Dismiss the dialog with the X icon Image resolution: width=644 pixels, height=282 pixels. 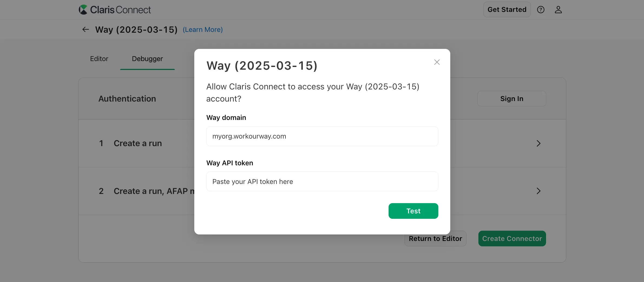pyautogui.click(x=437, y=62)
